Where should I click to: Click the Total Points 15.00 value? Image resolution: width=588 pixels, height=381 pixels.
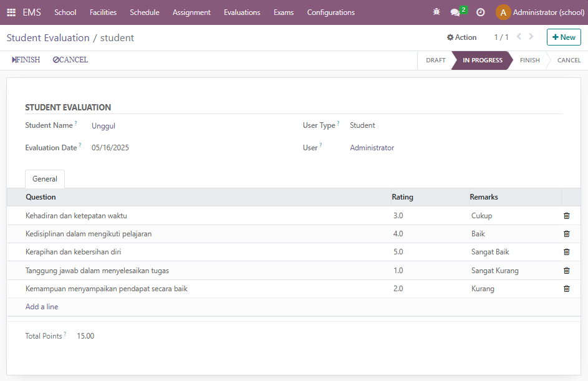point(85,336)
